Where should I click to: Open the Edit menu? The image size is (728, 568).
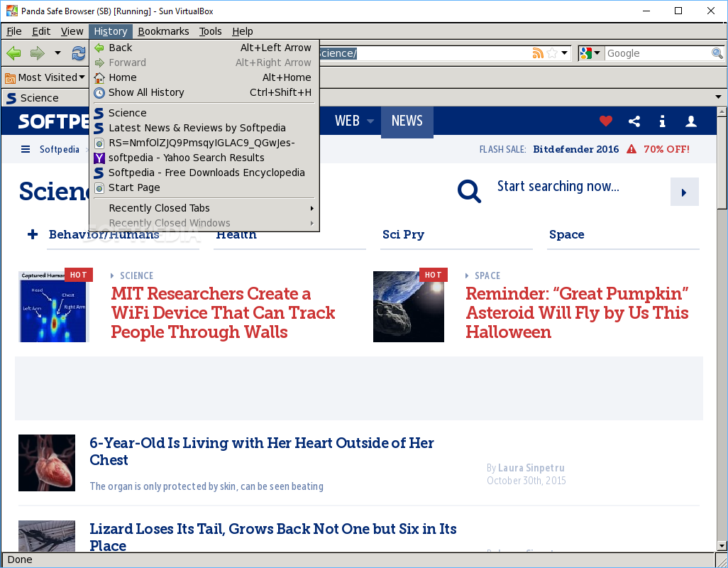(x=41, y=31)
